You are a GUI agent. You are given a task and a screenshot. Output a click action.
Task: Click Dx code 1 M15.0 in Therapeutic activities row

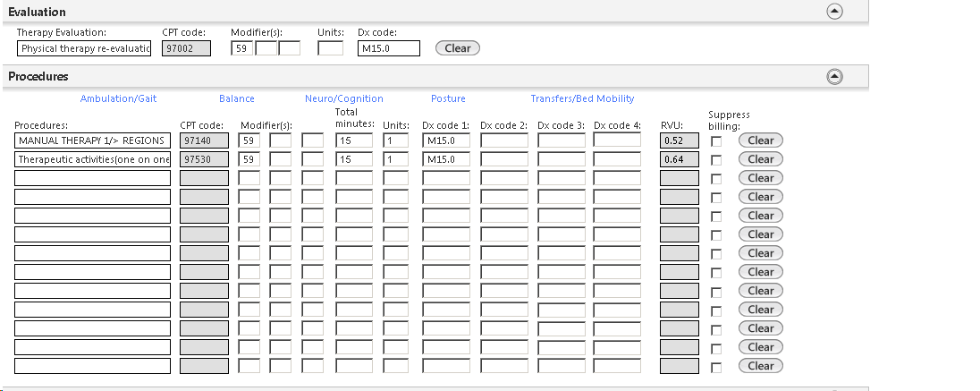point(446,159)
